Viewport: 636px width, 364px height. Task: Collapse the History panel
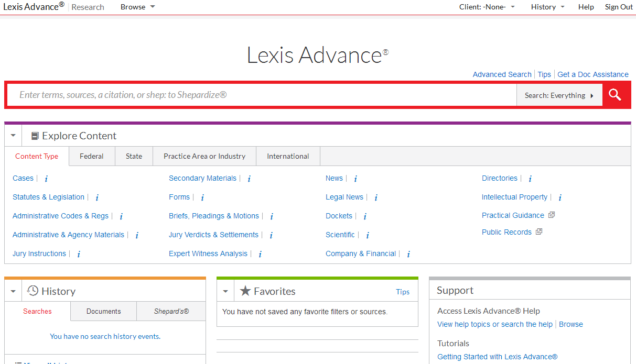13,291
